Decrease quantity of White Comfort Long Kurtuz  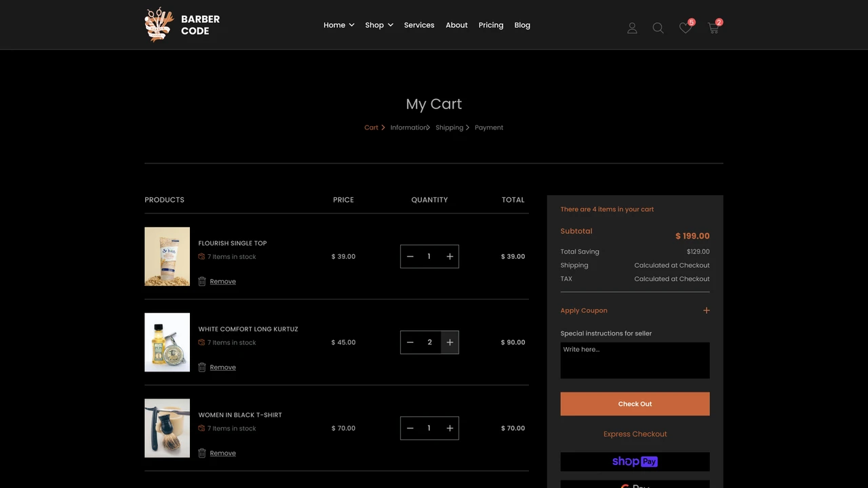coord(410,342)
